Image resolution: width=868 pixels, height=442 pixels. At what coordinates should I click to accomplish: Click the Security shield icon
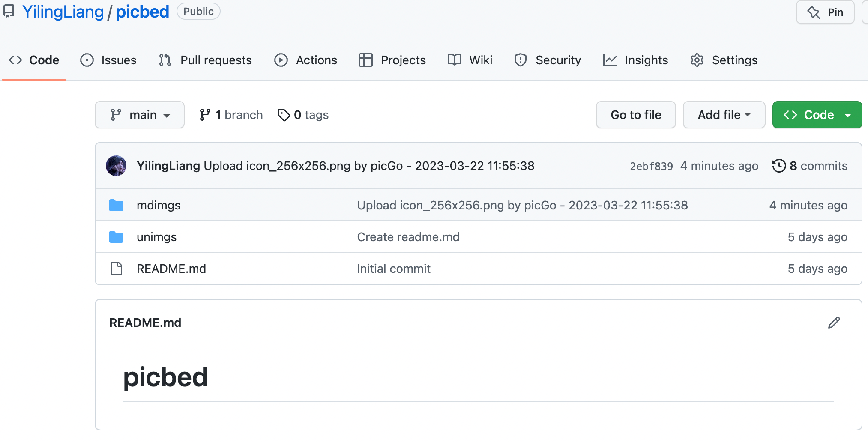521,60
